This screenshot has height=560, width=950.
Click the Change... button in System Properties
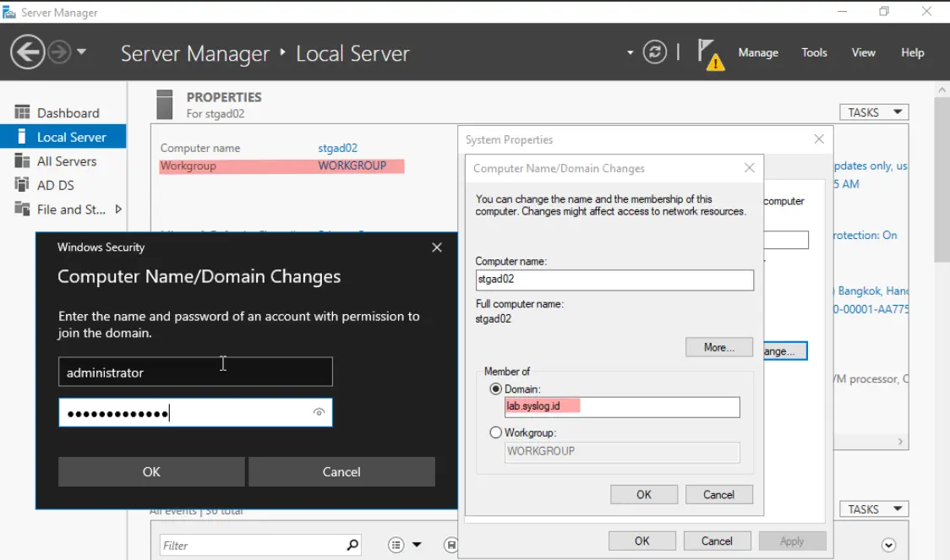pyautogui.click(x=785, y=351)
